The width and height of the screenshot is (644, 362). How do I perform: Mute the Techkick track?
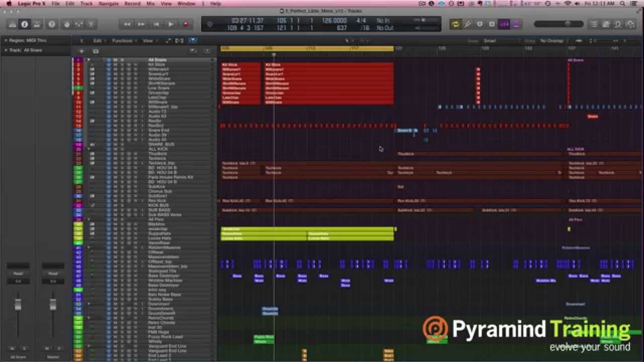coord(115,158)
